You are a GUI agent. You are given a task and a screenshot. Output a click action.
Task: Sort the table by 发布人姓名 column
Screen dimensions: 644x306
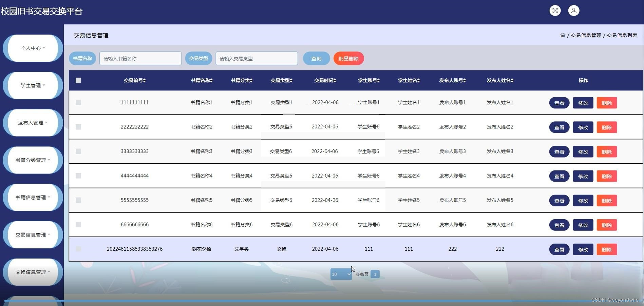click(499, 80)
